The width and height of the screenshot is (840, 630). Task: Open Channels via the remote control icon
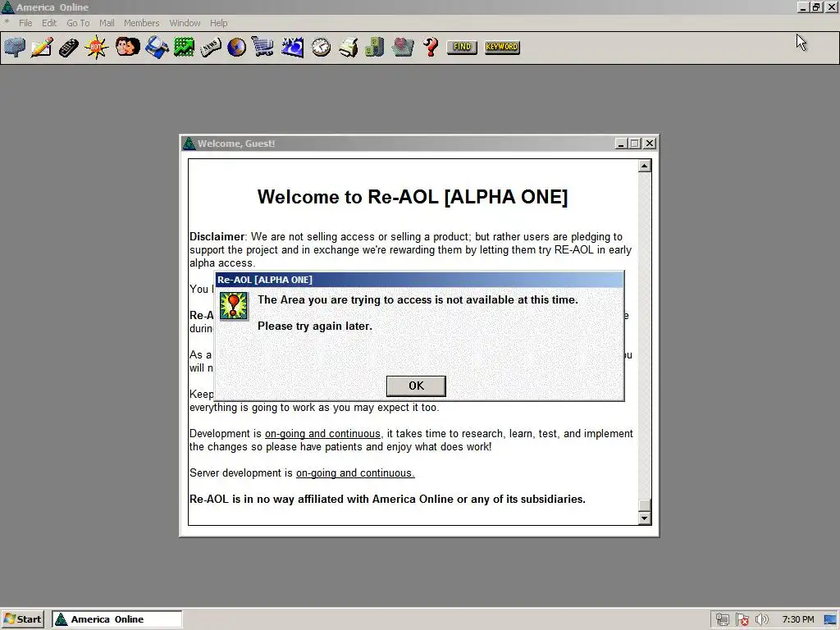(x=69, y=47)
